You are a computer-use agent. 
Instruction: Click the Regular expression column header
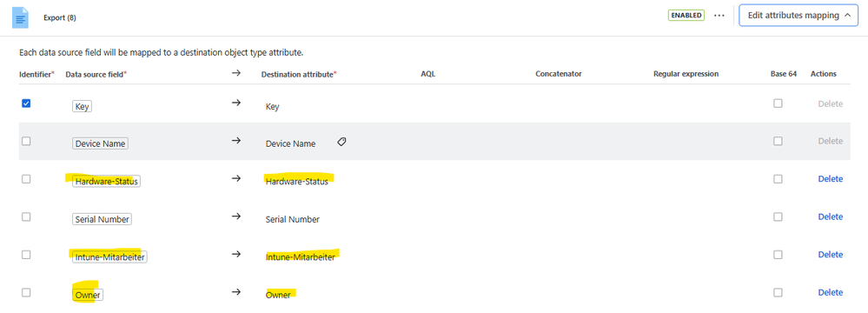(x=686, y=74)
